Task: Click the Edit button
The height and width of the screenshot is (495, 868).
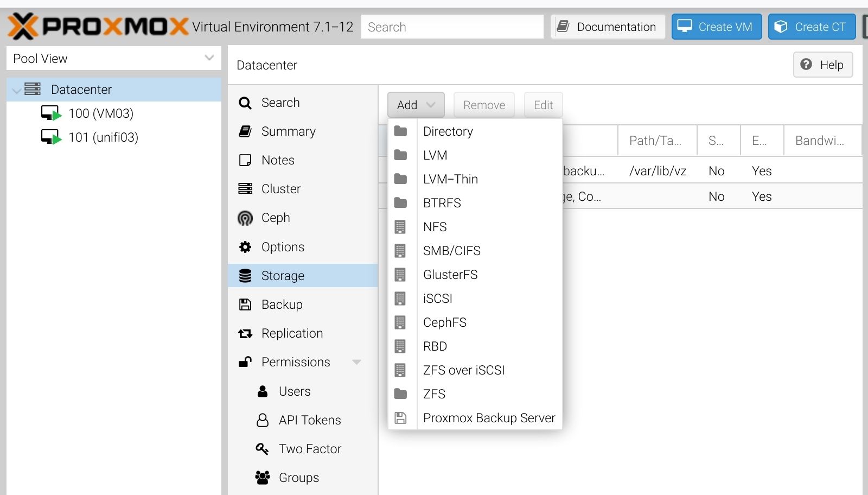Action: (x=543, y=105)
